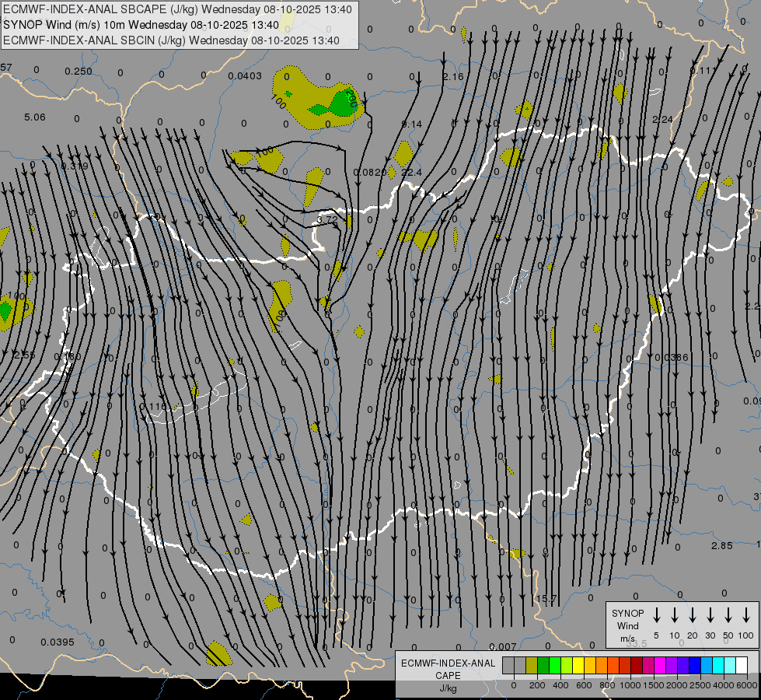
Task: Click the SBCIN title line
Action: (x=171, y=40)
